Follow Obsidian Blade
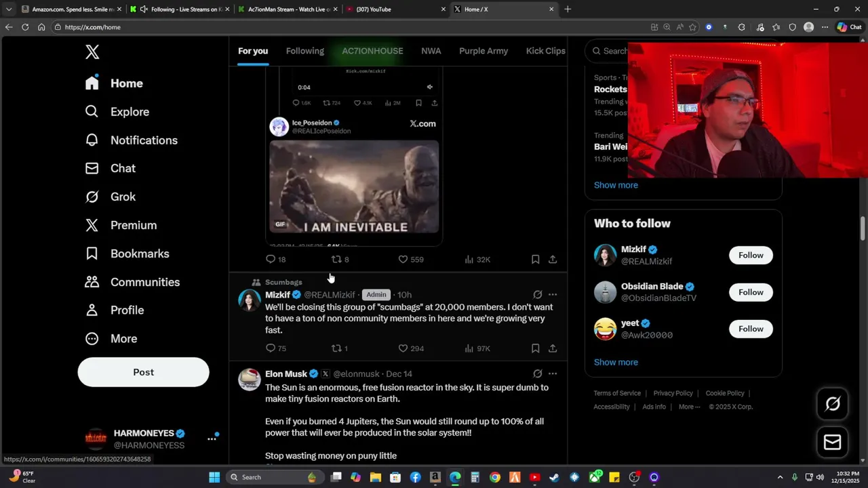The height and width of the screenshot is (488, 868). click(x=751, y=292)
